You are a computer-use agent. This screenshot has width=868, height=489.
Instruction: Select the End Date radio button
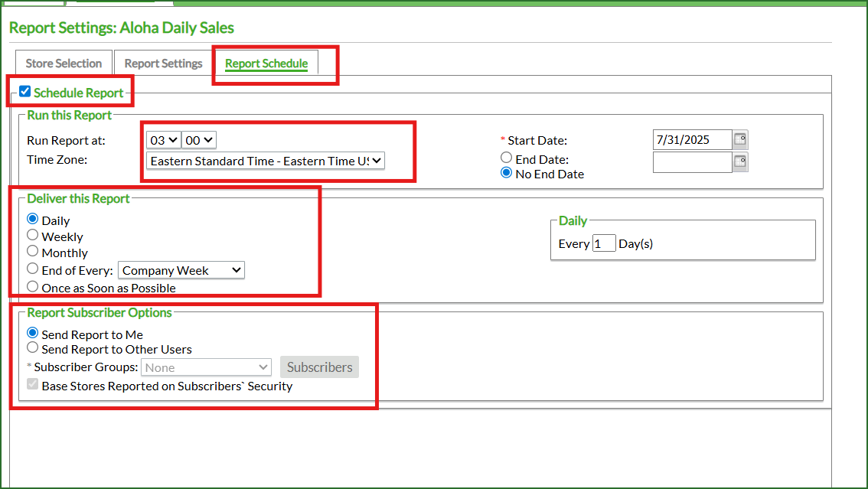coord(506,158)
